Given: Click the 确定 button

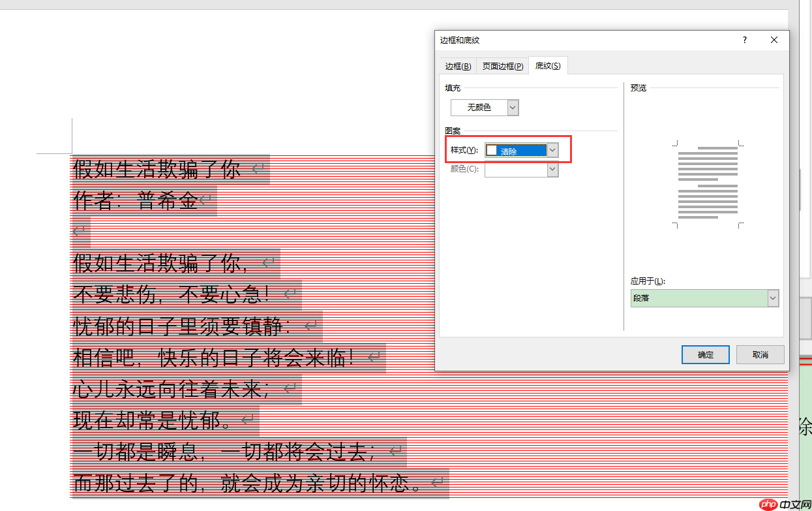Looking at the screenshot, I should 705,354.
